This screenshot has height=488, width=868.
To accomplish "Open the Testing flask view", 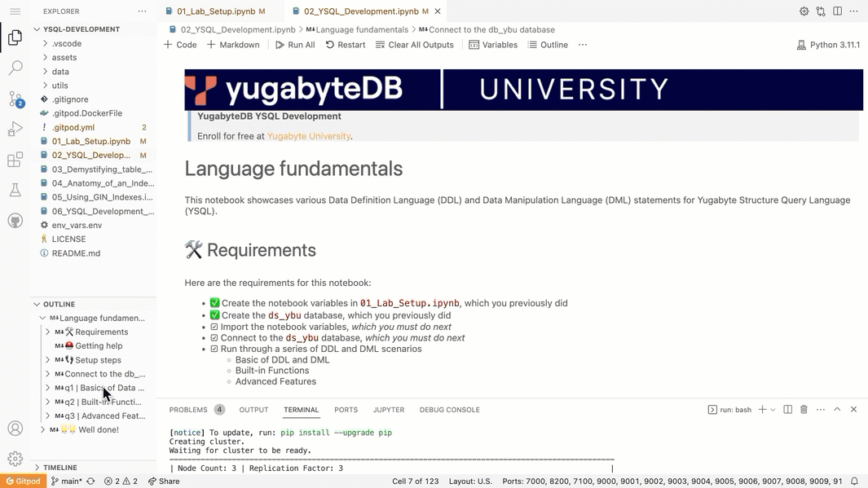I will [15, 191].
